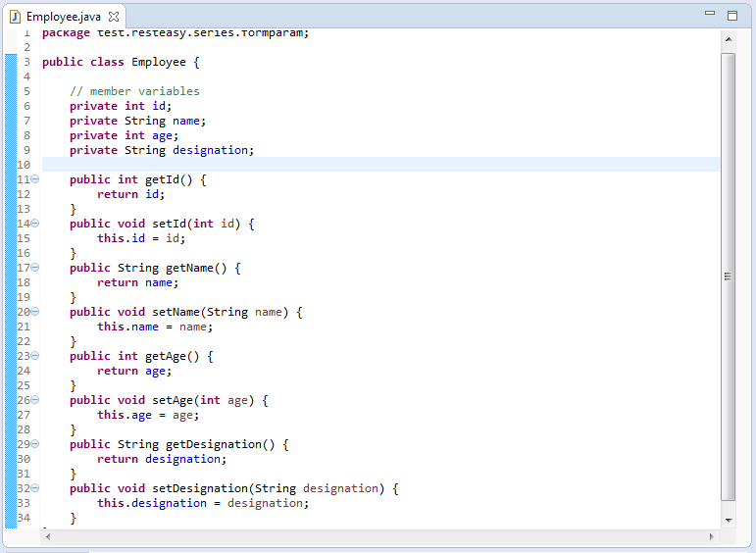Collapse setAge method fold at line 26
756x553 pixels.
[35, 400]
